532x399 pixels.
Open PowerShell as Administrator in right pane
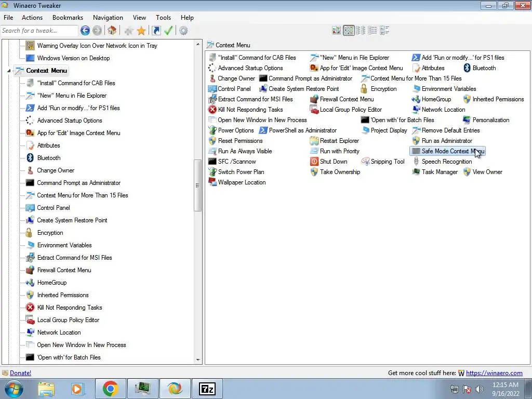point(298,130)
